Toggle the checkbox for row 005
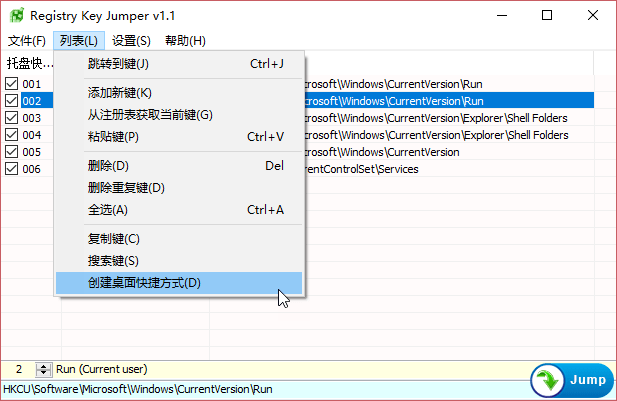The image size is (617, 401). pyautogui.click(x=11, y=151)
